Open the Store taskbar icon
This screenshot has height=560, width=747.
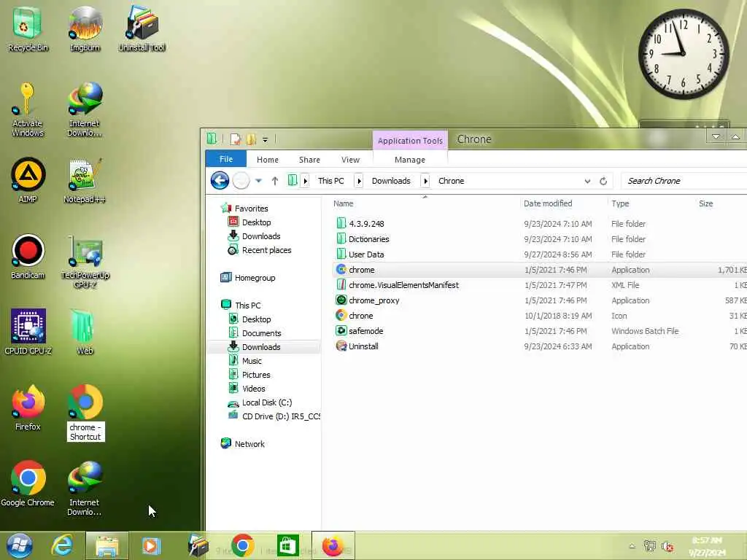[287, 545]
